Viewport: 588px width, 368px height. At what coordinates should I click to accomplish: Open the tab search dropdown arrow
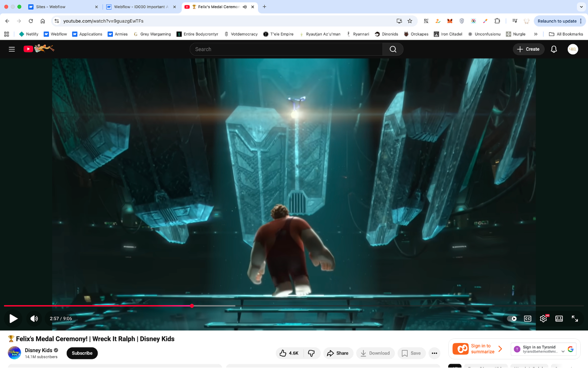coord(581,7)
